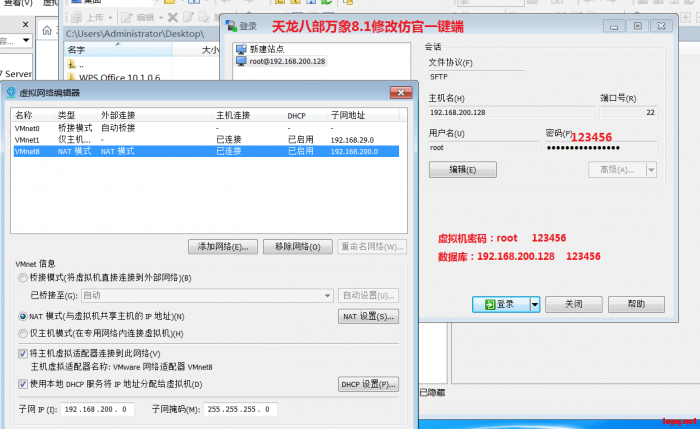Focus the 子网掩码 subnet mask field
700x429 pixels.
pos(240,409)
